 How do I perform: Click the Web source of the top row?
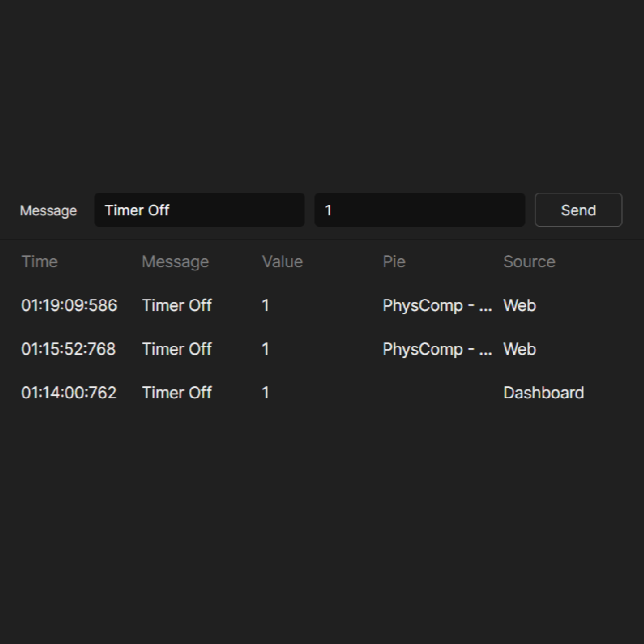pyautogui.click(x=520, y=305)
